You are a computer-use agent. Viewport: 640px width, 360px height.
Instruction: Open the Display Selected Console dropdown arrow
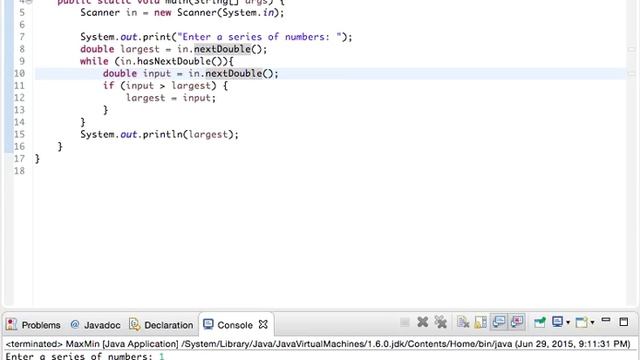click(568, 323)
